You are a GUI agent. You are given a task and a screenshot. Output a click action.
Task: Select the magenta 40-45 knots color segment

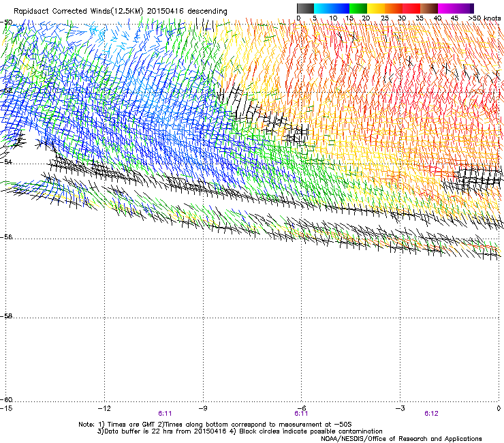click(x=447, y=8)
